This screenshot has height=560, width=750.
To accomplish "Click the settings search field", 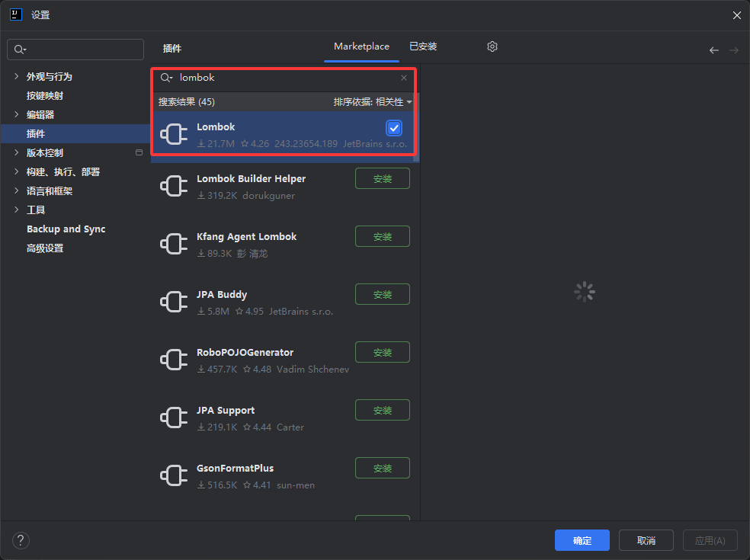I will coord(76,50).
